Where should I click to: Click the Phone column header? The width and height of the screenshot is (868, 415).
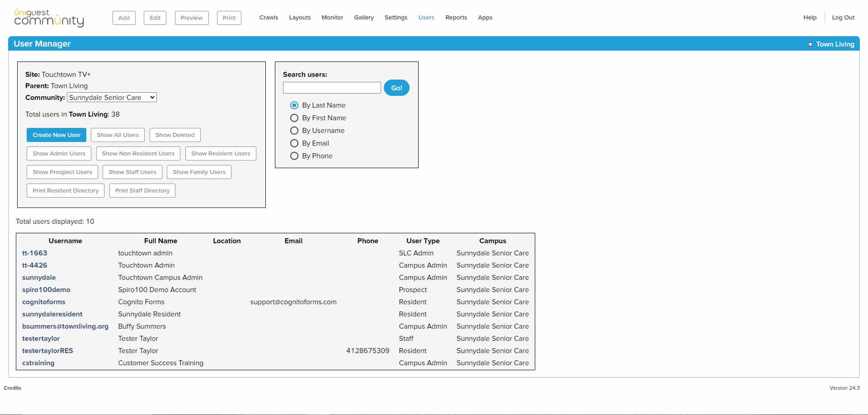[x=368, y=241]
